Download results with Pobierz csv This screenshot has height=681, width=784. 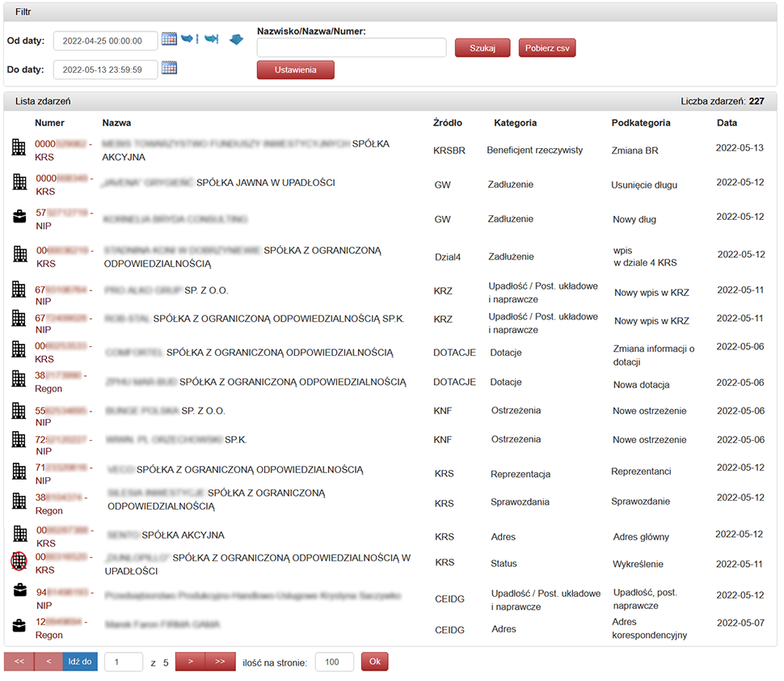(x=546, y=48)
